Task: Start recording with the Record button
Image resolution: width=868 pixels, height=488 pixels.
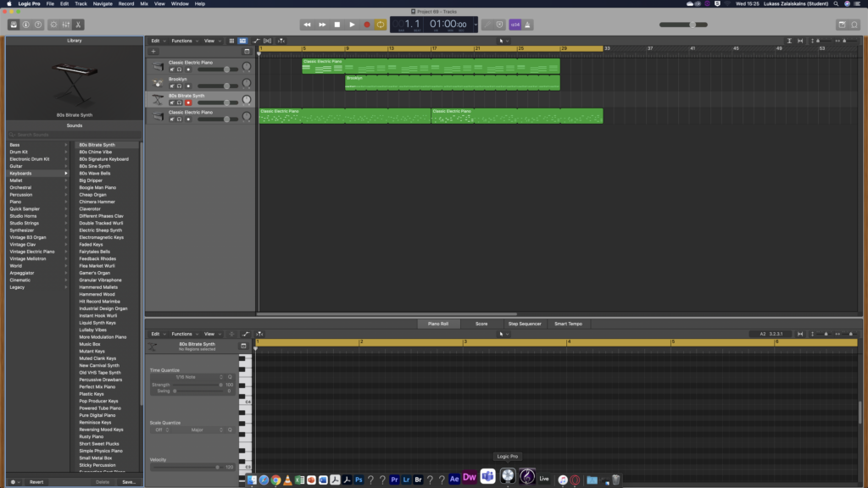Action: coord(366,25)
